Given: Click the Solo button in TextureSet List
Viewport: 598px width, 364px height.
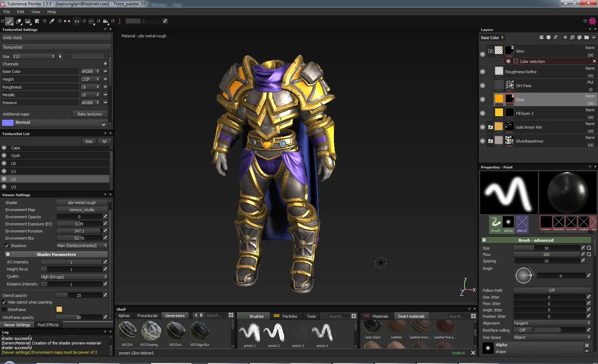Looking at the screenshot, I should [x=89, y=141].
